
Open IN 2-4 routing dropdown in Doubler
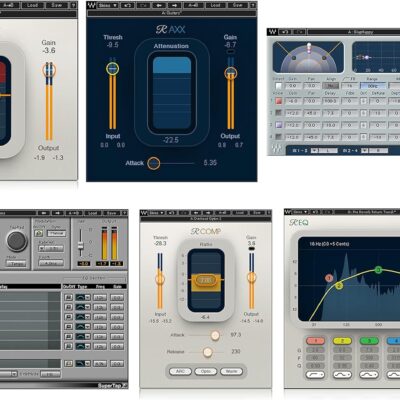(364, 151)
